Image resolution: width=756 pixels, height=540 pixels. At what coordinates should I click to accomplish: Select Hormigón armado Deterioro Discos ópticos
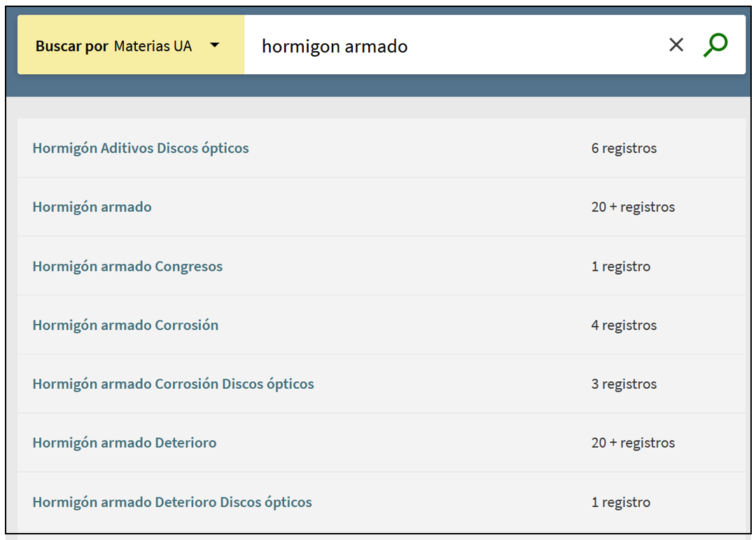click(x=172, y=502)
